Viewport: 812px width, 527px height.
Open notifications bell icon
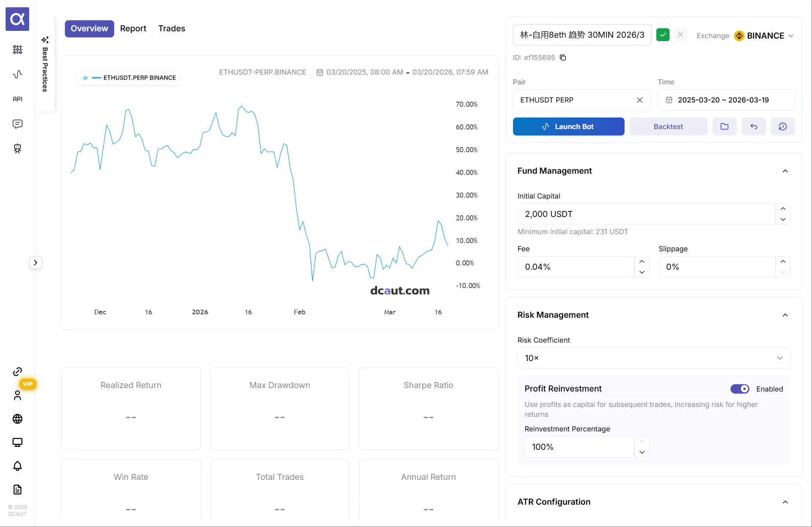18,466
